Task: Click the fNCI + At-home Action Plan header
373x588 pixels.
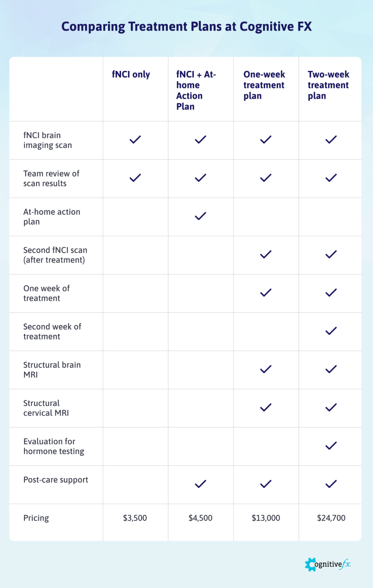Action: (x=196, y=90)
